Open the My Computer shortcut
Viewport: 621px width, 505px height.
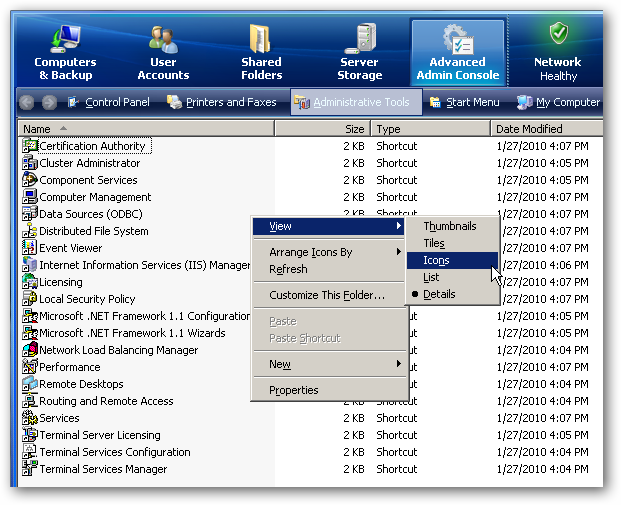point(559,102)
